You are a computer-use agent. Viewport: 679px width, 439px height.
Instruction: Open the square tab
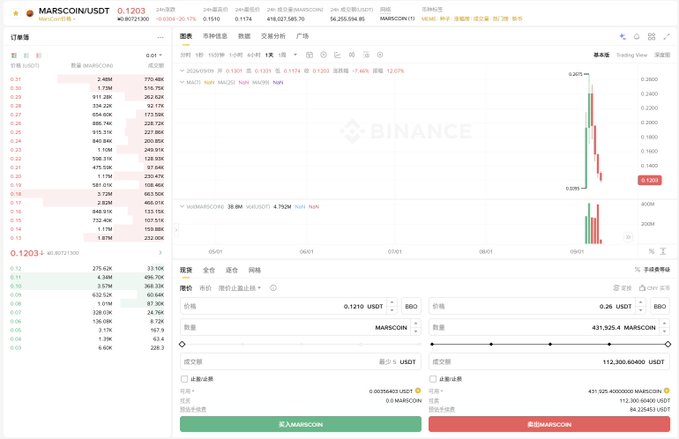(x=302, y=36)
